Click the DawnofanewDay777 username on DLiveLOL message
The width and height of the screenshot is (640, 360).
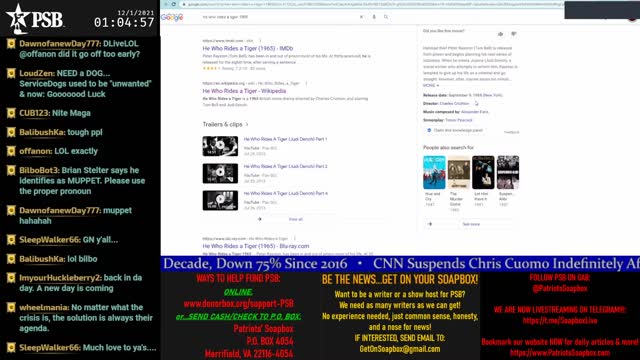pyautogui.click(x=59, y=44)
